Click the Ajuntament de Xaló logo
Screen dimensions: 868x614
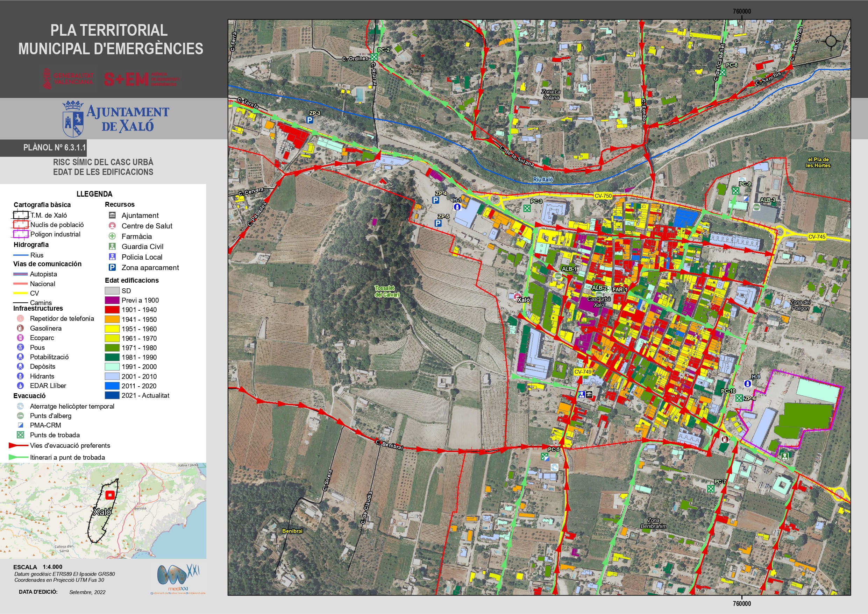[116, 119]
